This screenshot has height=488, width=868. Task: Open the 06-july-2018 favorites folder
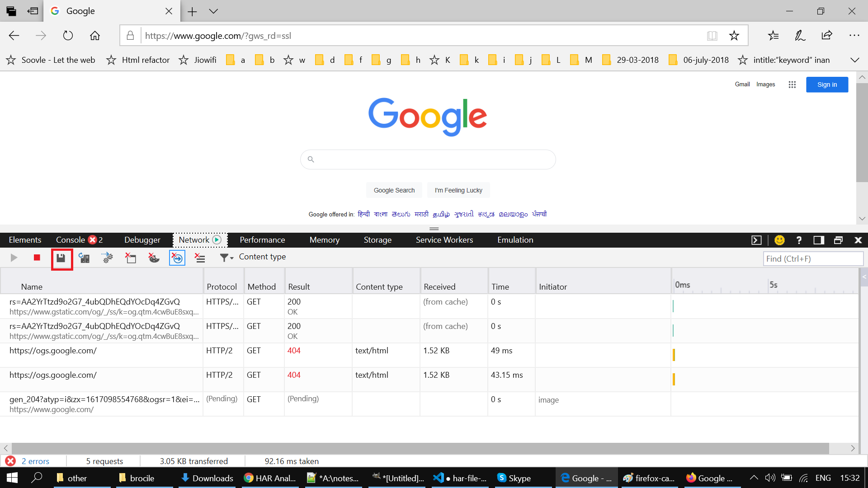699,60
